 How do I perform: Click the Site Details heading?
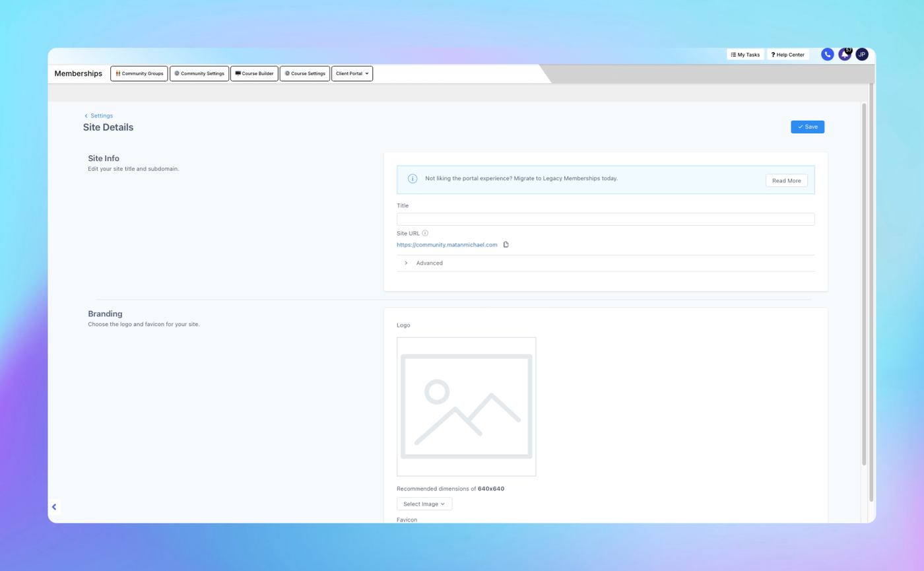pos(108,127)
